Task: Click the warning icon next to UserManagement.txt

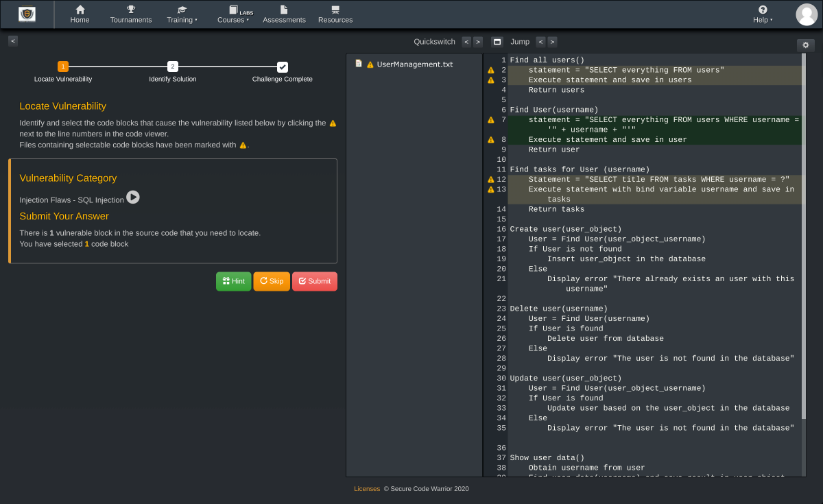Action: (370, 64)
